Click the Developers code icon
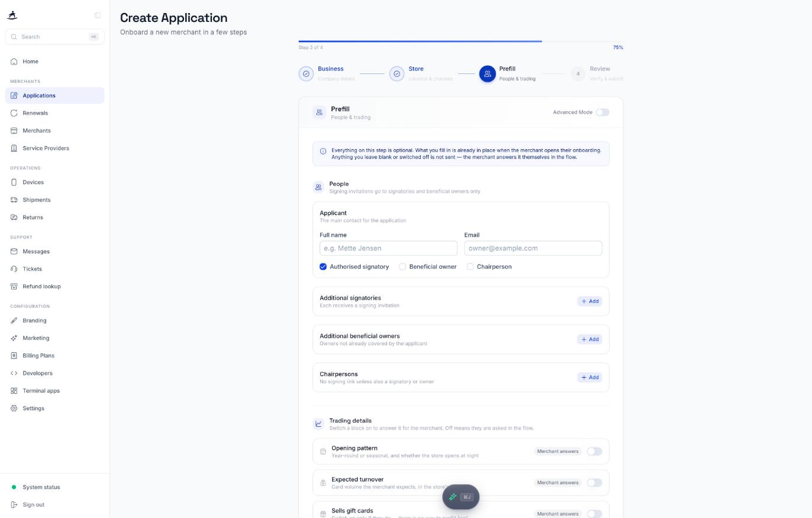The width and height of the screenshot is (812, 518). coord(14,374)
